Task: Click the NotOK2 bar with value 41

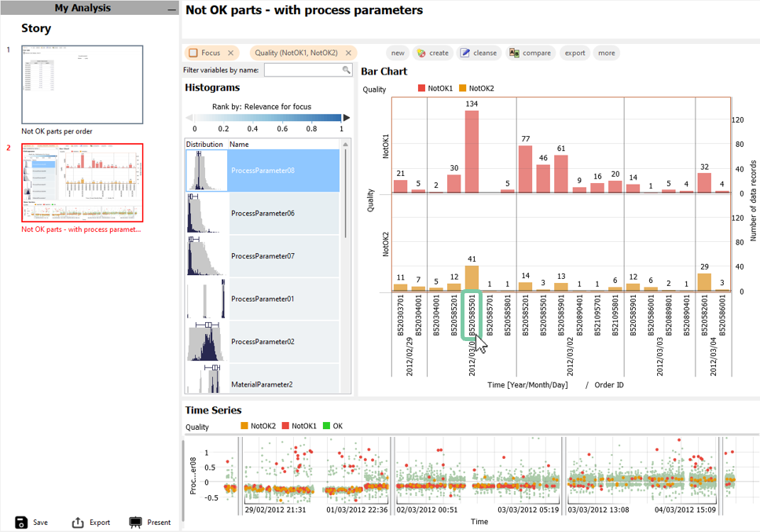Action: [x=472, y=278]
